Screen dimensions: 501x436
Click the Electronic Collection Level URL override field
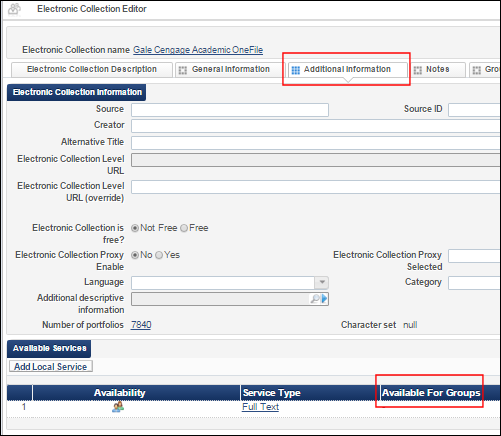[315, 187]
